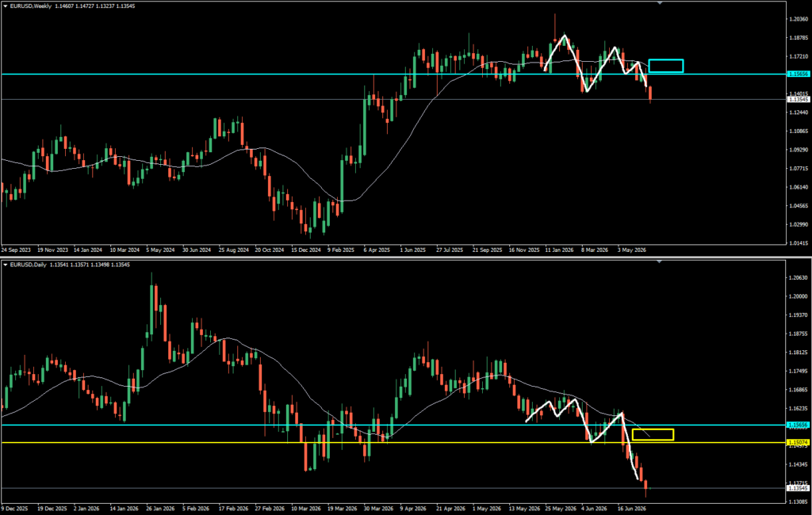Click the 1.01415 price on Weekly axis

click(799, 242)
